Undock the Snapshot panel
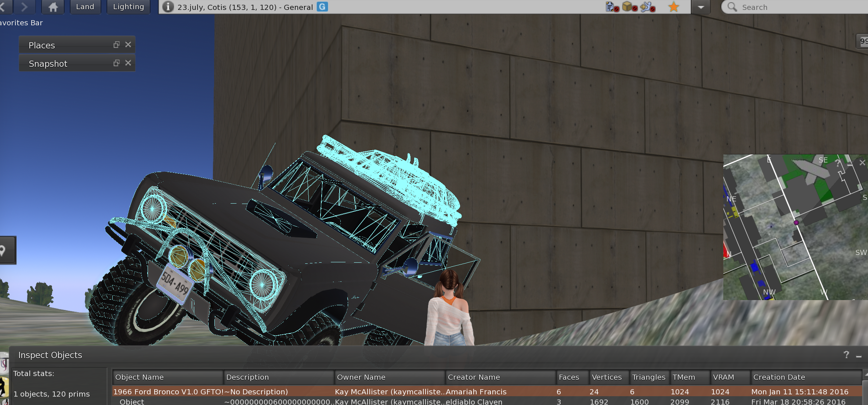The width and height of the screenshot is (868, 405). pos(116,63)
